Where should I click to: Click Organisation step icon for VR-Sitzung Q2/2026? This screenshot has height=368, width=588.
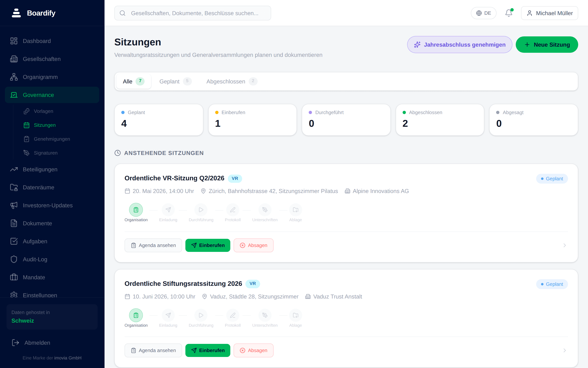point(136,210)
